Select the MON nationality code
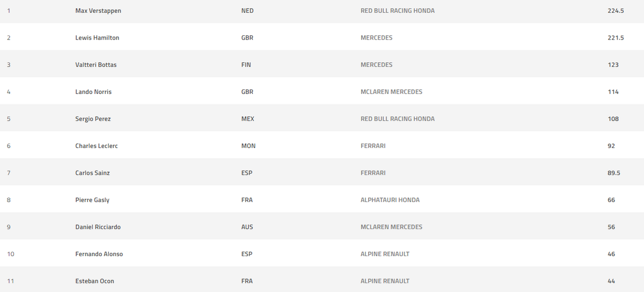This screenshot has height=292, width=644. [248, 146]
